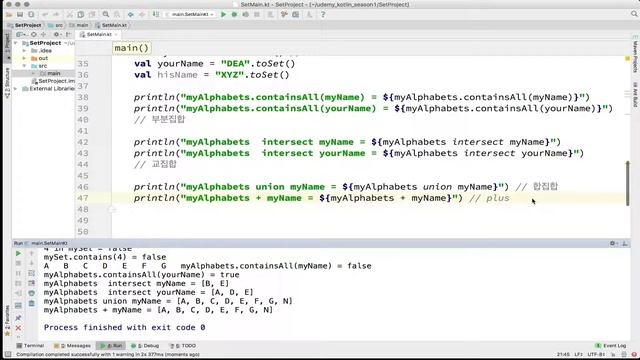
Task: Click the up stack trace arrow in Run panel
Action: pyautogui.click(x=31, y=253)
